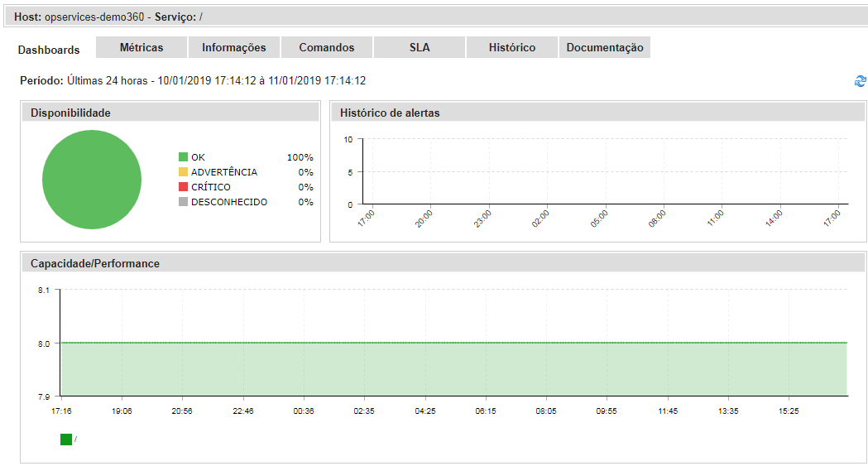This screenshot has width=868, height=466.
Task: Click the 11:45 label on performance chart
Action: point(668,411)
